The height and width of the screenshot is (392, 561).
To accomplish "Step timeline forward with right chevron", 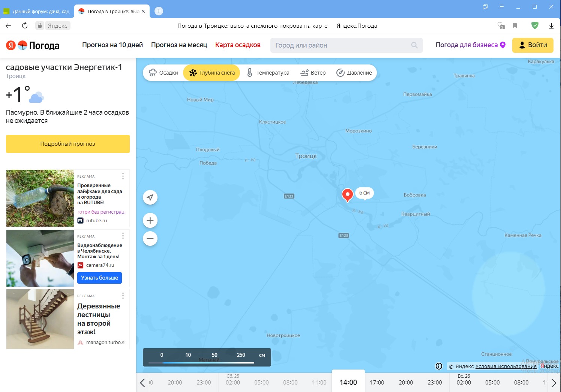I will 554,383.
